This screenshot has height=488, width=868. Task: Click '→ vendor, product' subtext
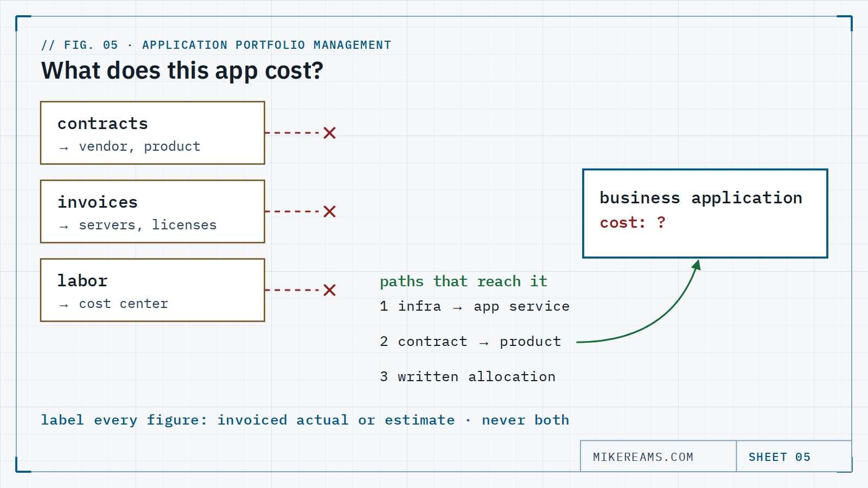(130, 146)
